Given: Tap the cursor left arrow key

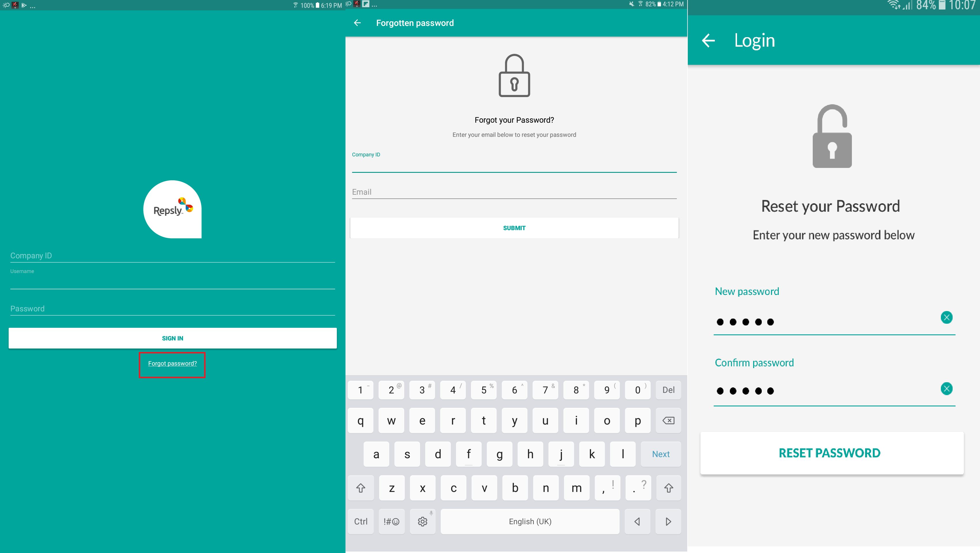Looking at the screenshot, I should 637,521.
